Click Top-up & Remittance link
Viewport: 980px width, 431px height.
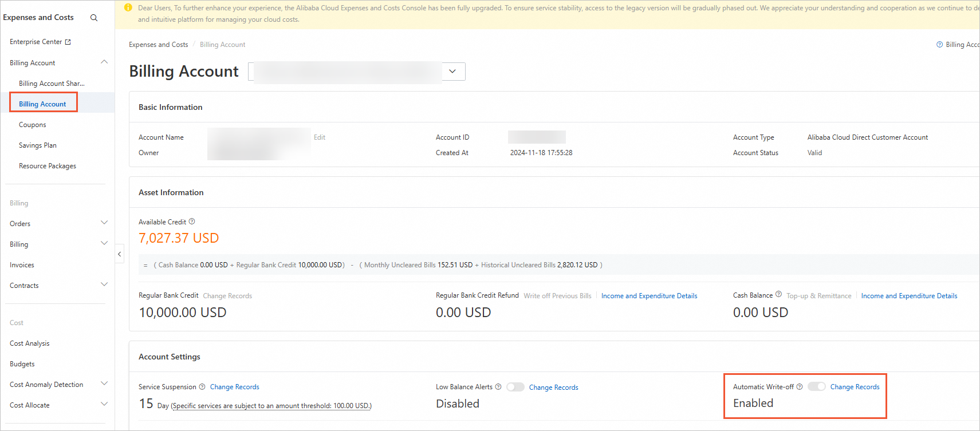[x=819, y=296]
